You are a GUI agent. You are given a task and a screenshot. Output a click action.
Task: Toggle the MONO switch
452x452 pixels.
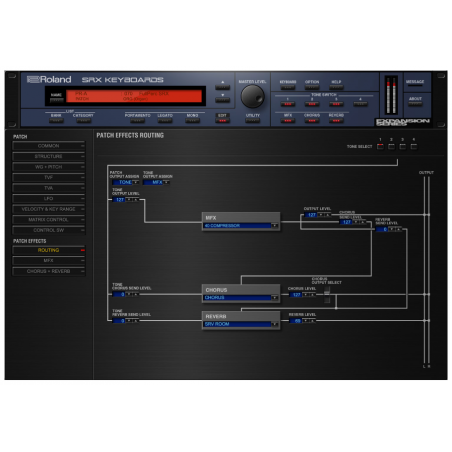click(192, 121)
